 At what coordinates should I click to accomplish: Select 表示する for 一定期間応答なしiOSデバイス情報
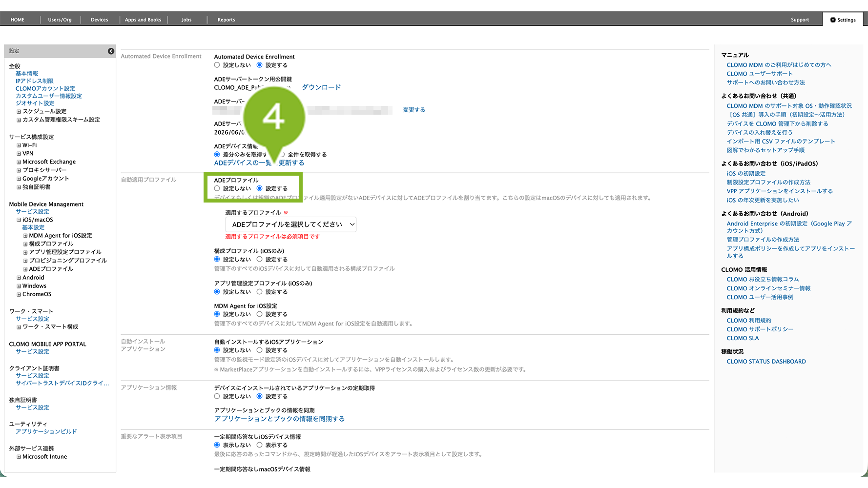(260, 445)
